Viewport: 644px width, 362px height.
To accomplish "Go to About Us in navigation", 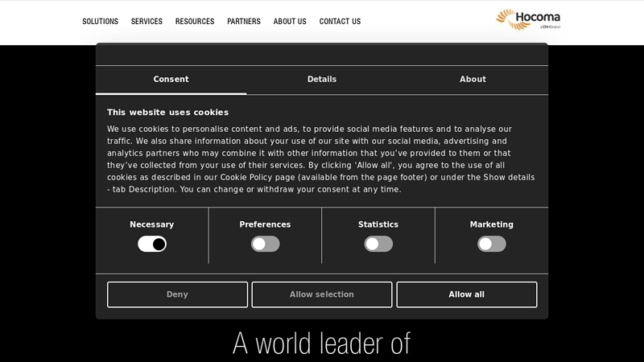I will 290,22.
